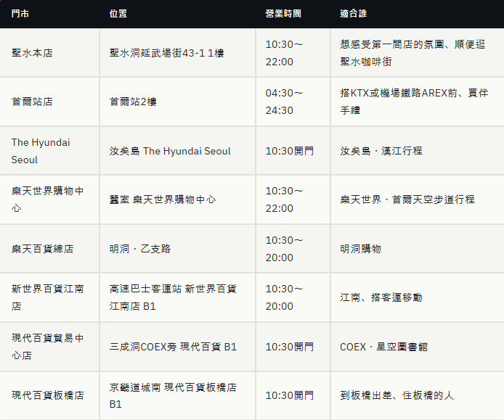The image size is (504, 420).
Task: Select the 新世界百貨江南店 store name cell
Action: coord(48,297)
